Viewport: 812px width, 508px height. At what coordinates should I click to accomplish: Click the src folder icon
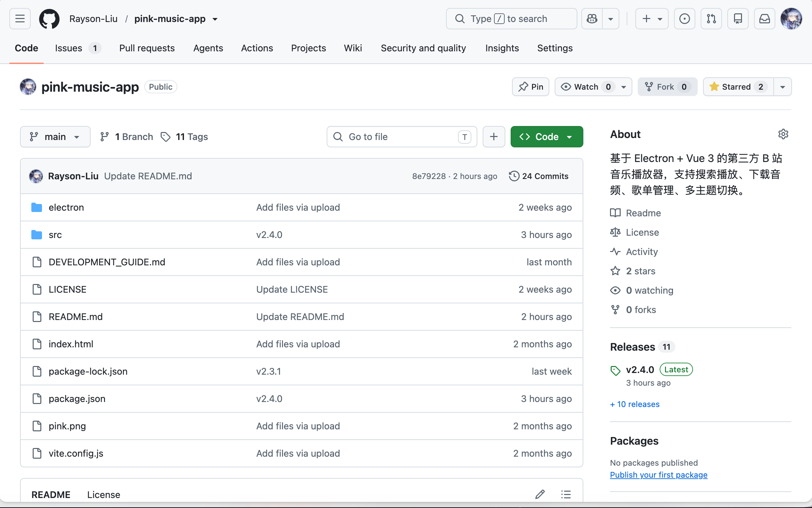point(37,235)
